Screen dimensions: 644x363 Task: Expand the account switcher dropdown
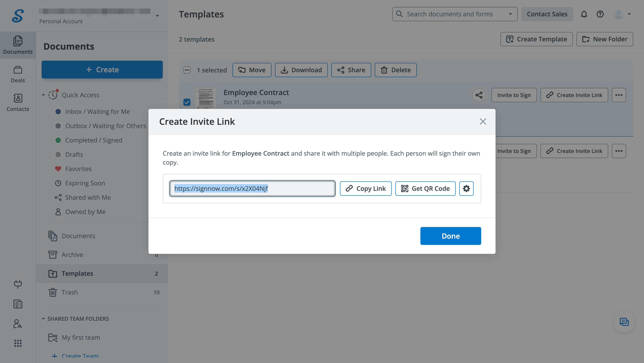(x=157, y=16)
